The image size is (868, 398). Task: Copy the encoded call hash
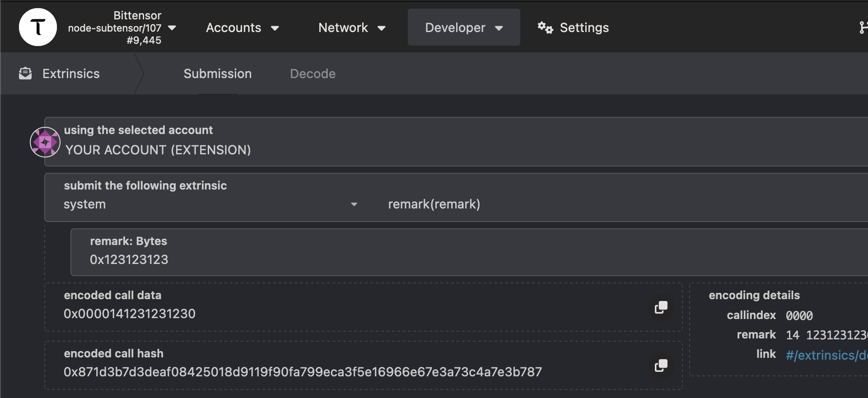(x=661, y=366)
